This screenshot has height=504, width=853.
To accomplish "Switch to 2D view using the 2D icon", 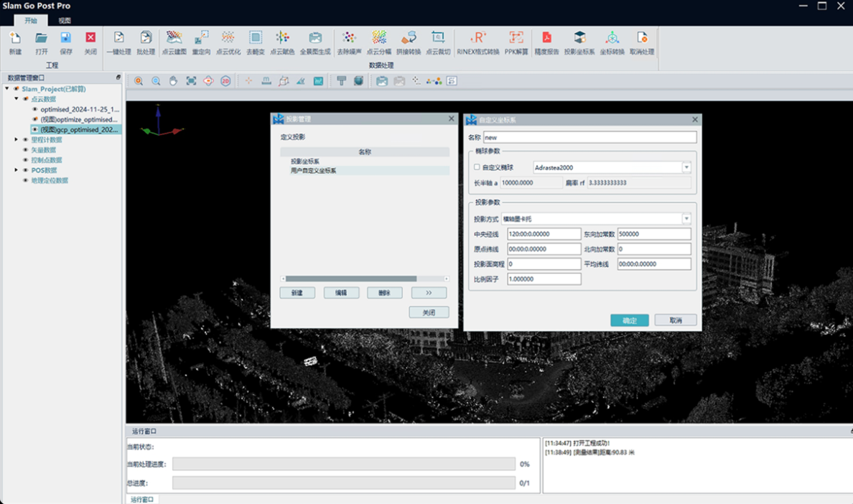I will click(225, 81).
